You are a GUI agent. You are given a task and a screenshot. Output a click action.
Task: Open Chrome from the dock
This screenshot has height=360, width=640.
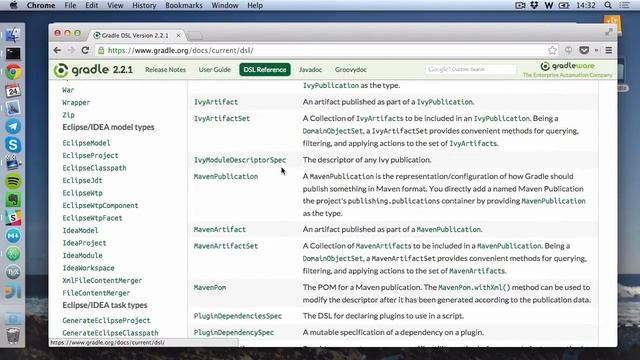point(13,72)
